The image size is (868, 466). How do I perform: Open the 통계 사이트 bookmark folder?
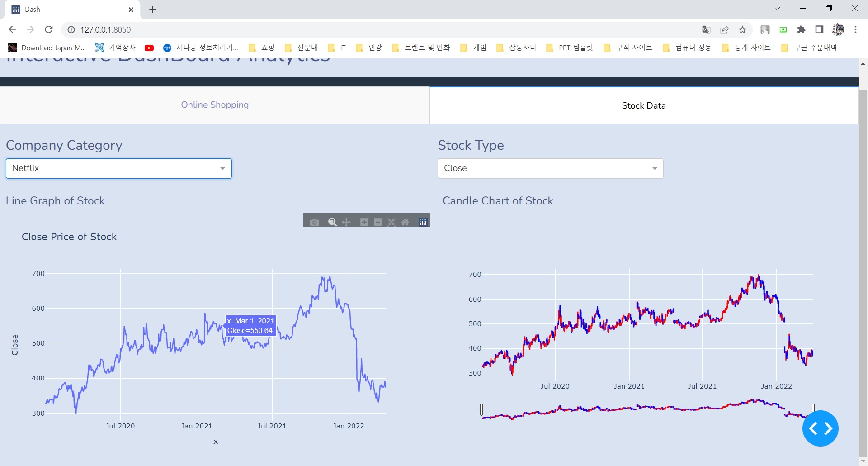pos(746,48)
